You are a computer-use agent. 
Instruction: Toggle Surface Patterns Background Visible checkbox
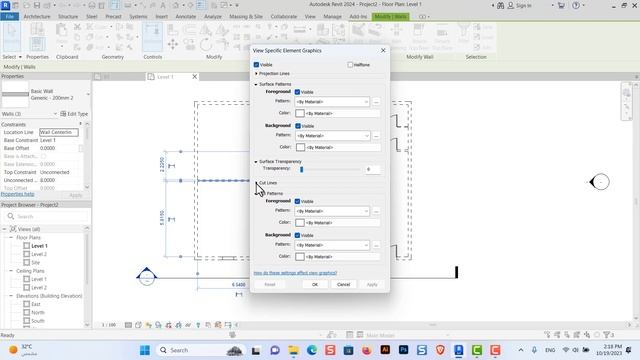point(298,126)
